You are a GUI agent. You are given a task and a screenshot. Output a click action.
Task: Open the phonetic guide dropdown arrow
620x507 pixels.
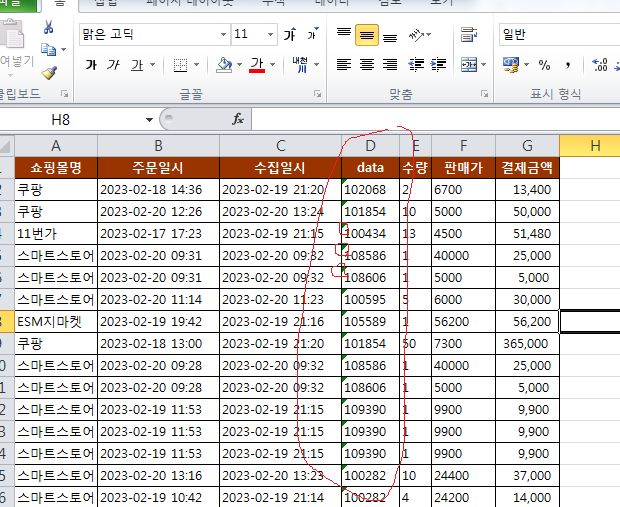point(317,64)
